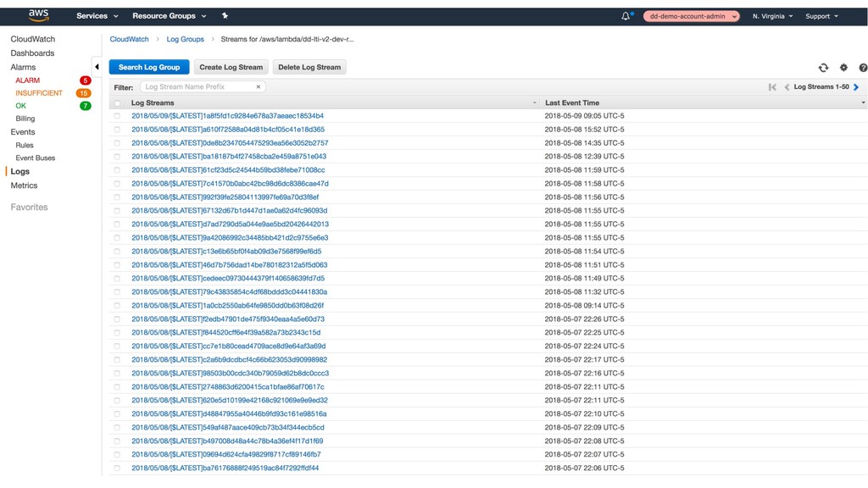Open Dashboards in the sidebar
Image resolution: width=868 pixels, height=488 pixels.
[33, 53]
